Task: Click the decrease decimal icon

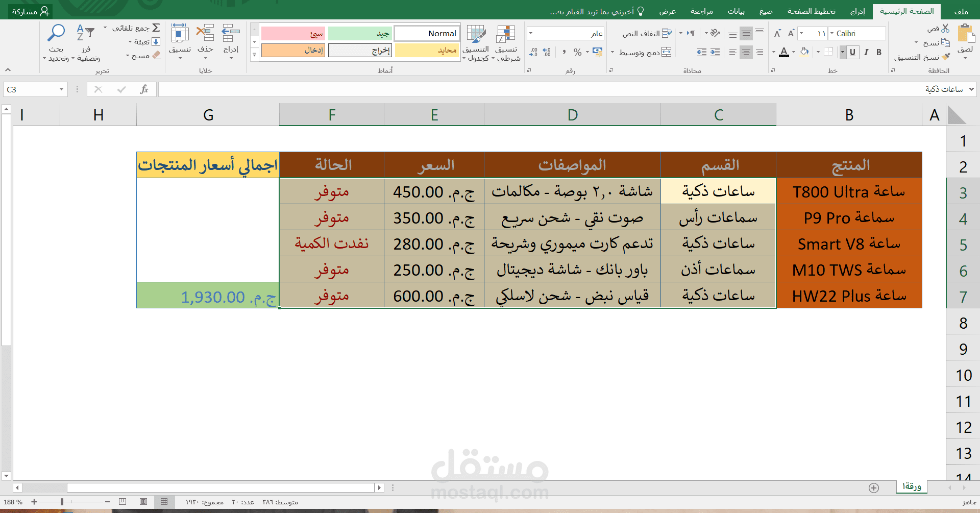Action: [533, 52]
